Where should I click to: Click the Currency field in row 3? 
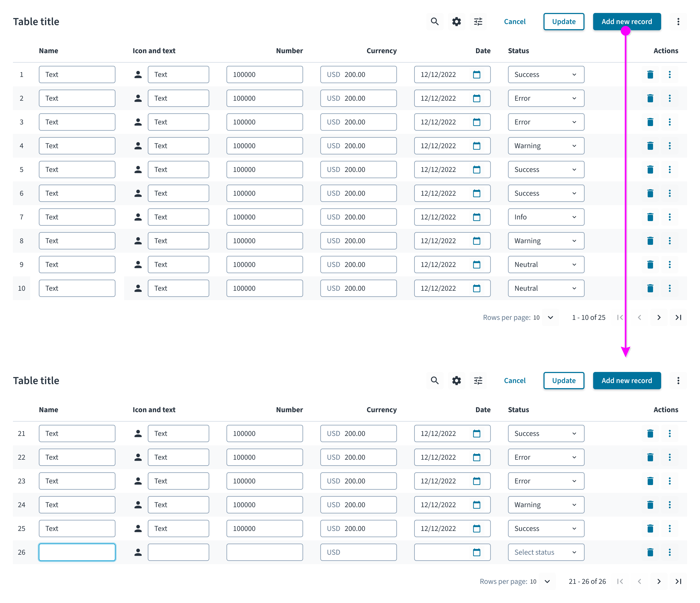click(x=358, y=122)
